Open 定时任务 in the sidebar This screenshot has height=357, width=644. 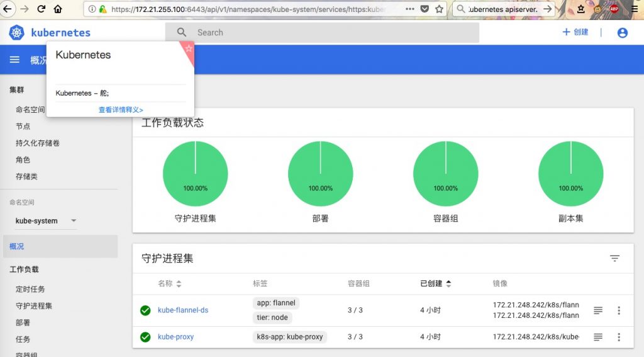[30, 289]
